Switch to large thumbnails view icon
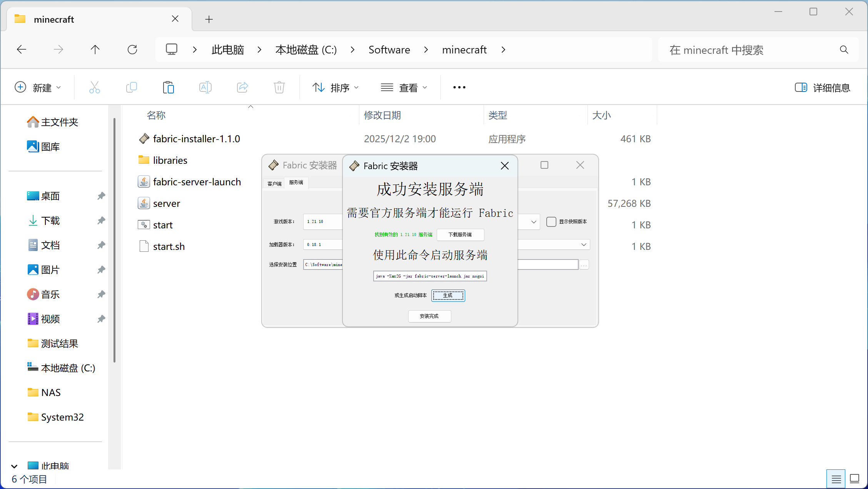Image resolution: width=868 pixels, height=489 pixels. [x=855, y=479]
